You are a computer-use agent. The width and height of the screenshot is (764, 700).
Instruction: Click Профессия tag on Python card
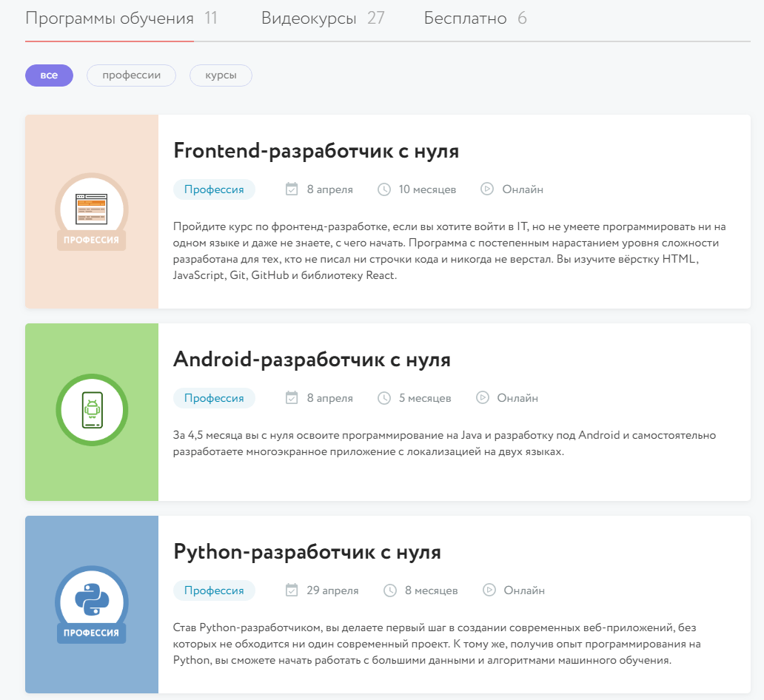[214, 590]
